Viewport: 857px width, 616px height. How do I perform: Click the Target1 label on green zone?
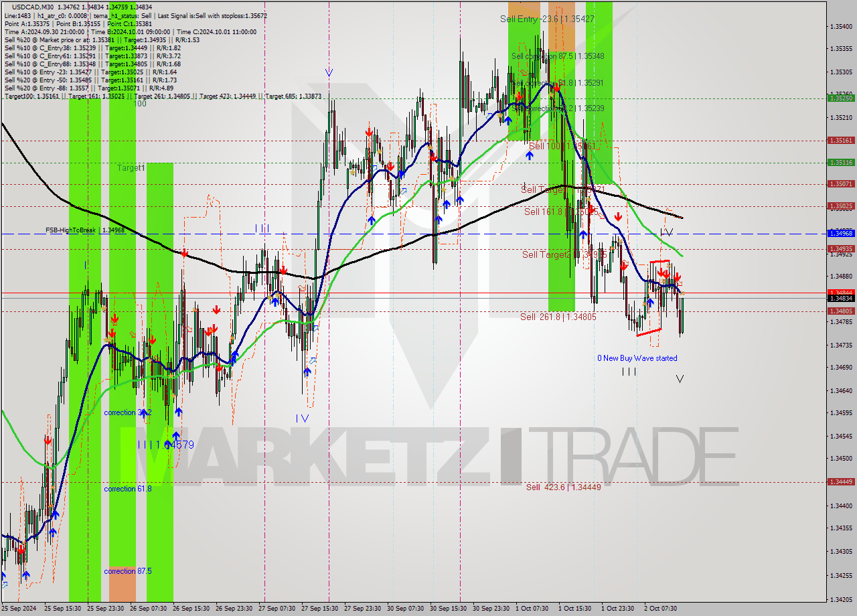pos(131,167)
